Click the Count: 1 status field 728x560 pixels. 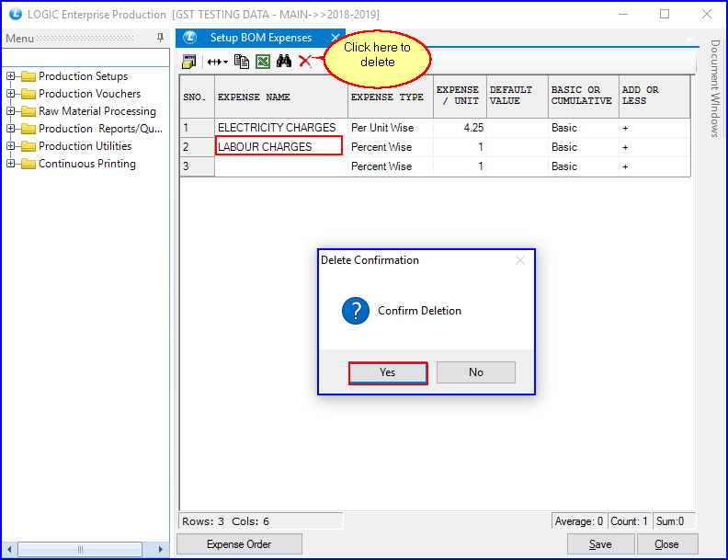[x=629, y=521]
